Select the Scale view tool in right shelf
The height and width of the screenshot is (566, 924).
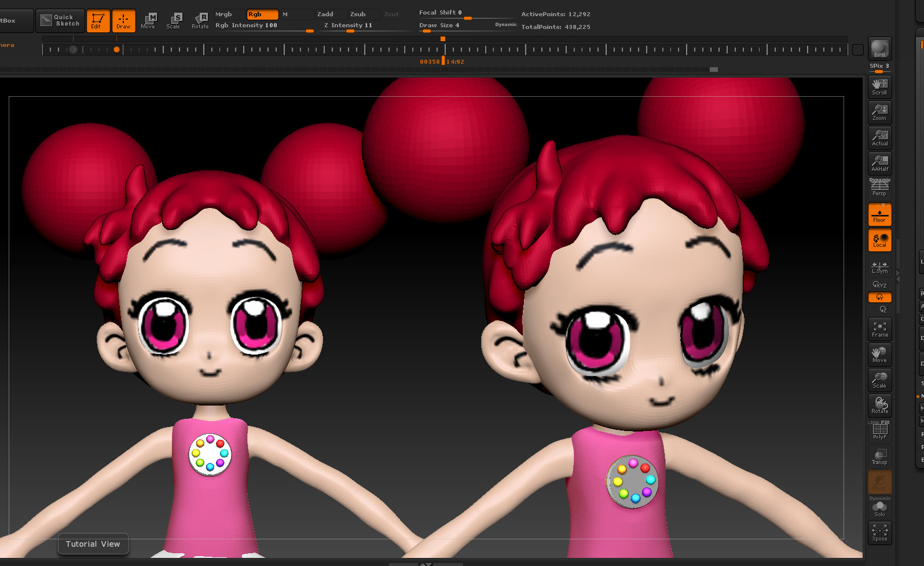tap(879, 380)
